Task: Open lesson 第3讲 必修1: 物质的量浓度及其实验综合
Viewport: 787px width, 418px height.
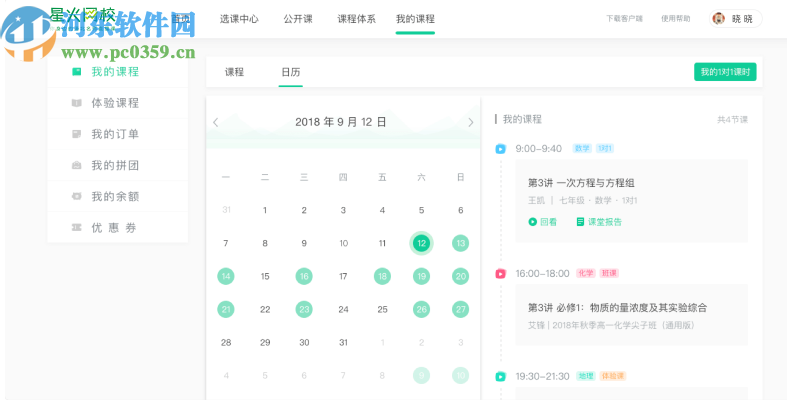Action: tap(617, 308)
